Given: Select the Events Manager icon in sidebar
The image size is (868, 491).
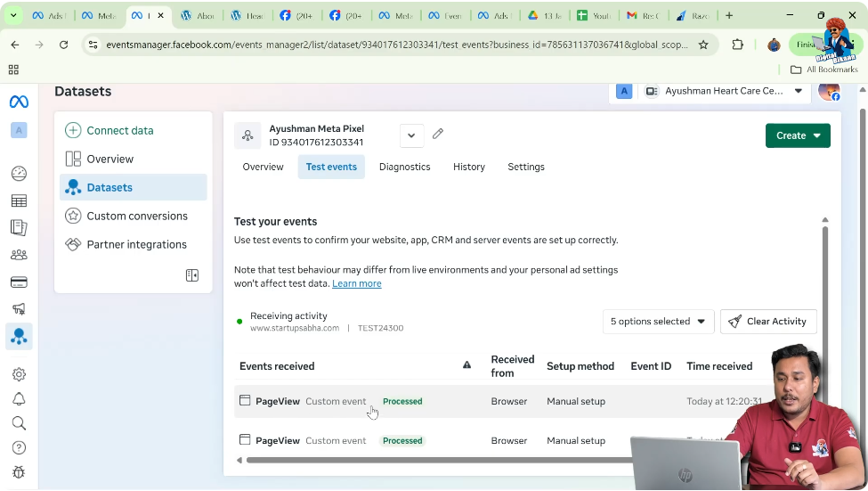Looking at the screenshot, I should click(19, 336).
